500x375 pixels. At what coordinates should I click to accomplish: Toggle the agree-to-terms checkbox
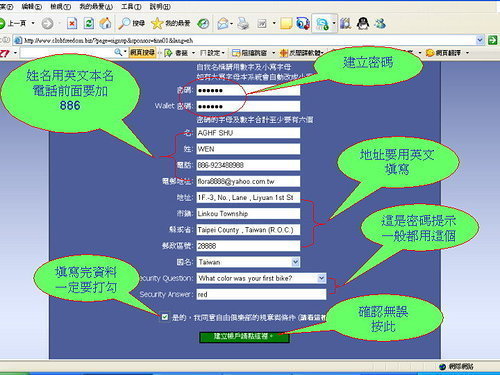point(165,317)
